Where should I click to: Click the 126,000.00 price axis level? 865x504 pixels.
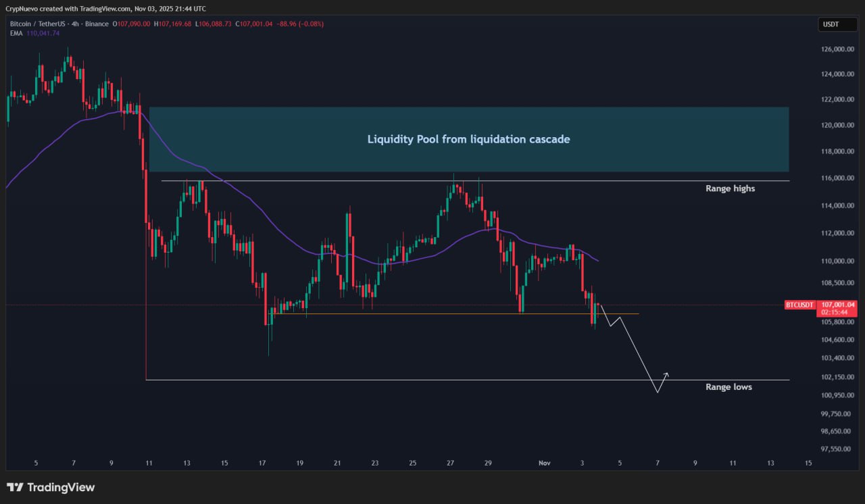[837, 49]
